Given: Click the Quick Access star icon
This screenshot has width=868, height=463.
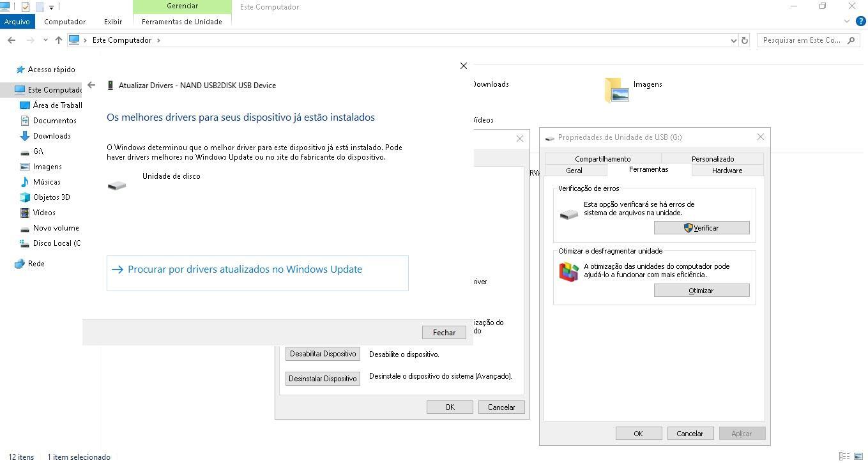Looking at the screenshot, I should 20,70.
